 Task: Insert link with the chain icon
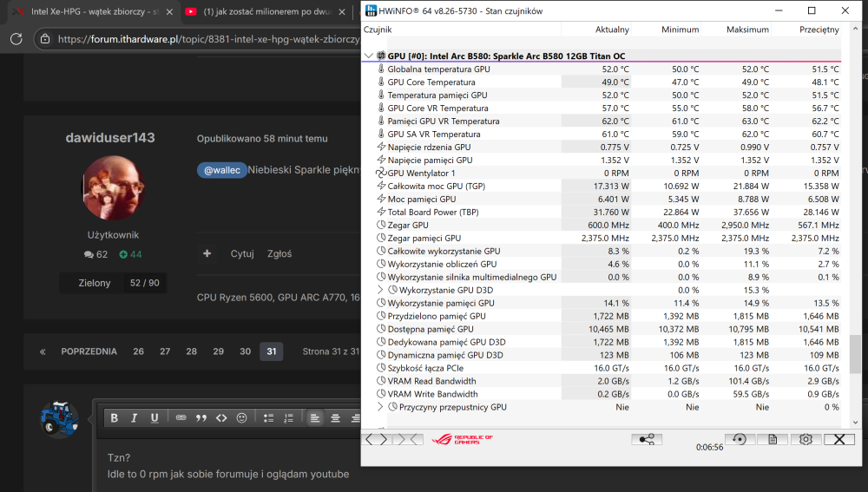(x=181, y=418)
